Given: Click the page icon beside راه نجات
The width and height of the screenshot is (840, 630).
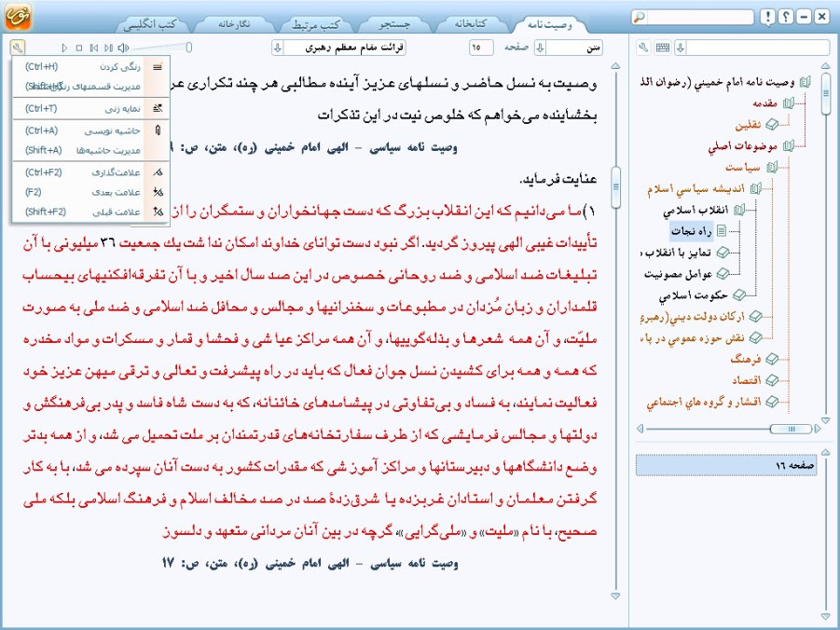Looking at the screenshot, I should [x=722, y=231].
